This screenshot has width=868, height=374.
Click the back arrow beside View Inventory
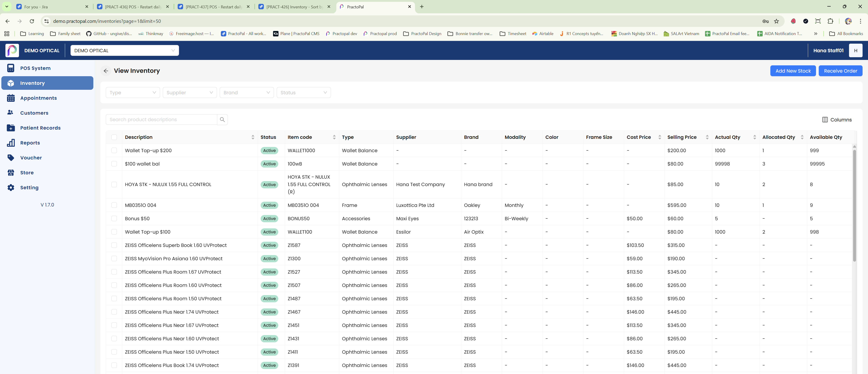tap(106, 71)
